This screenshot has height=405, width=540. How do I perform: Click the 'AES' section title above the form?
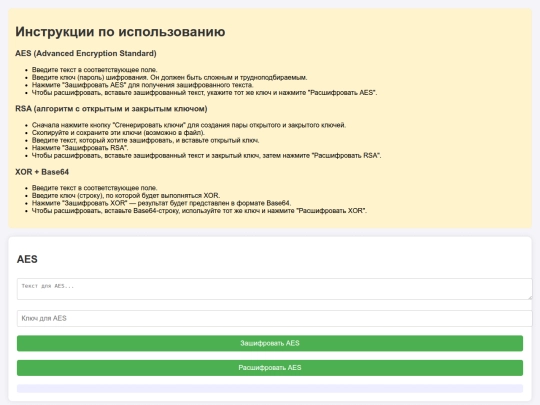coord(27,259)
